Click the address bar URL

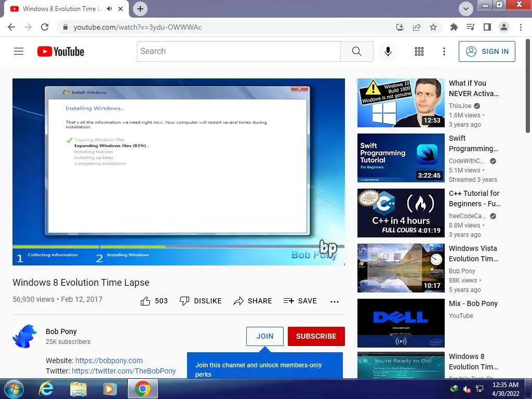(137, 27)
